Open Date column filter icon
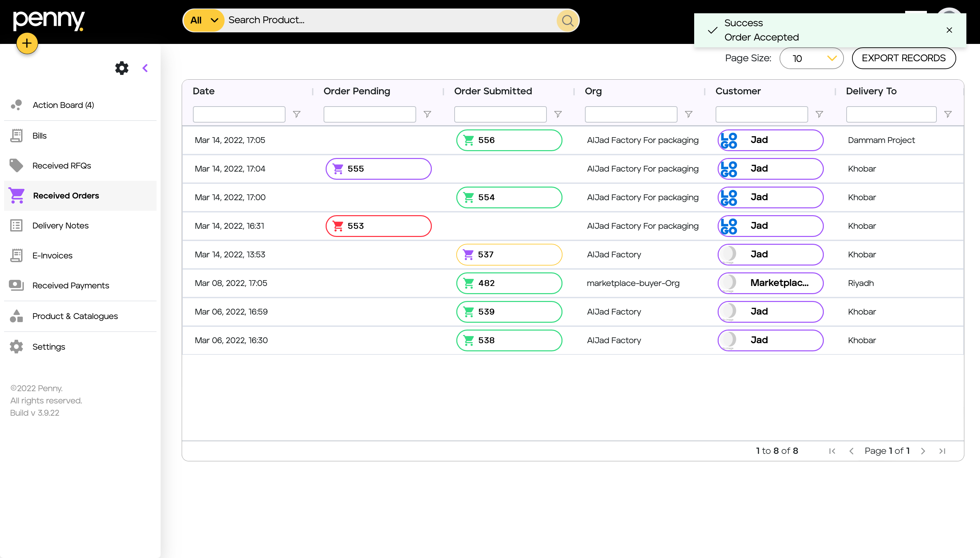 (297, 115)
